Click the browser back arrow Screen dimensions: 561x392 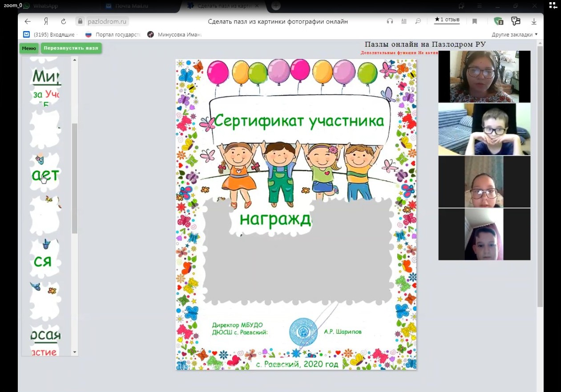tap(28, 21)
